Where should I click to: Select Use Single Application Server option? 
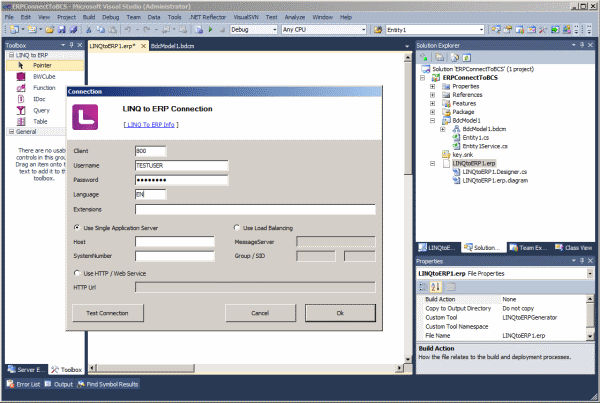(x=116, y=228)
